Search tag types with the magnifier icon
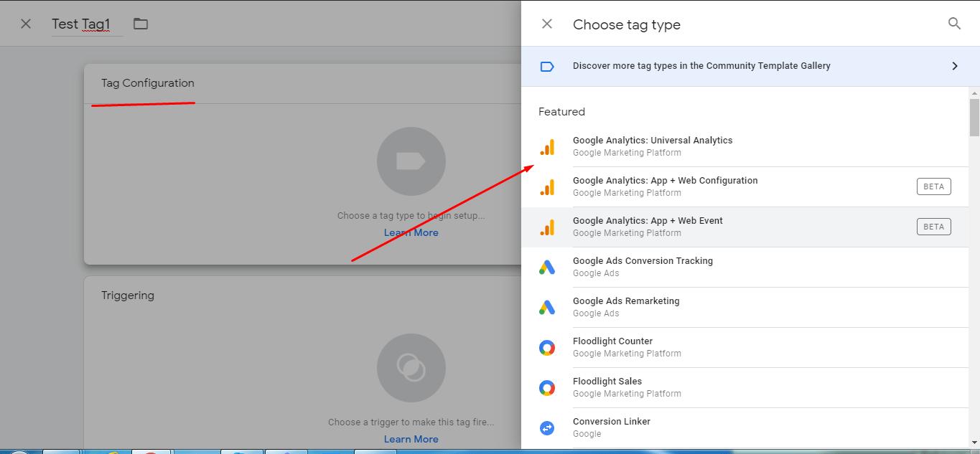 [x=954, y=24]
